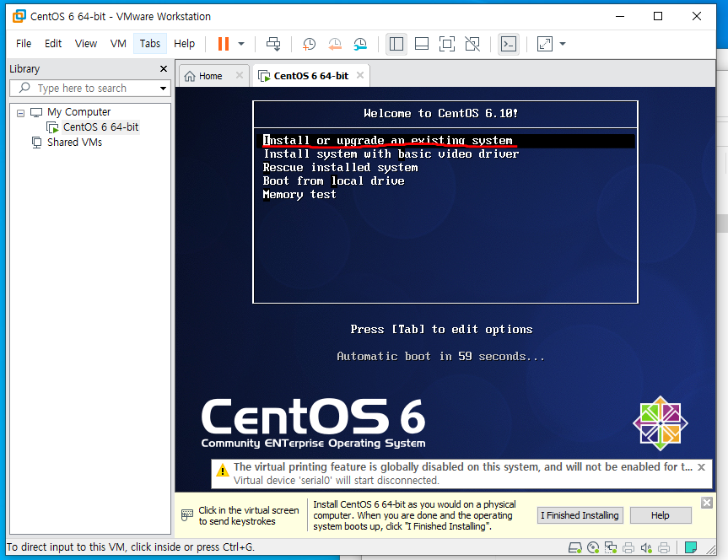Image resolution: width=728 pixels, height=560 pixels.
Task: Click the hard disk status icon
Action: pos(575,548)
